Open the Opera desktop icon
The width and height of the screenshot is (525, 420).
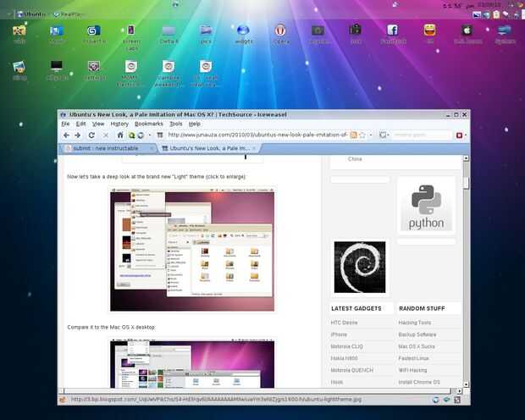[280, 30]
